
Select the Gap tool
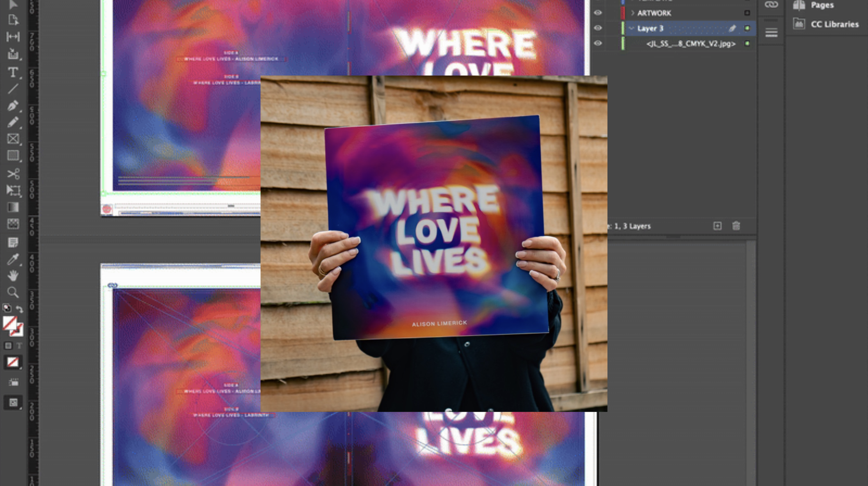coord(13,36)
